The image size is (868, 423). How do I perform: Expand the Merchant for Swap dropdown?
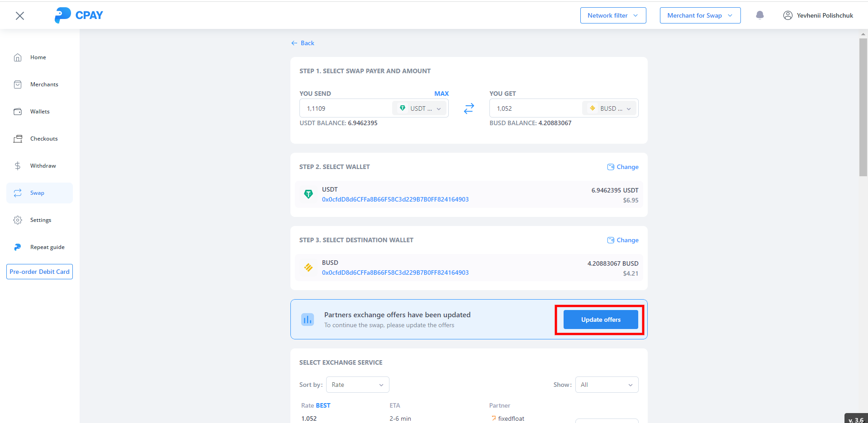tap(700, 15)
